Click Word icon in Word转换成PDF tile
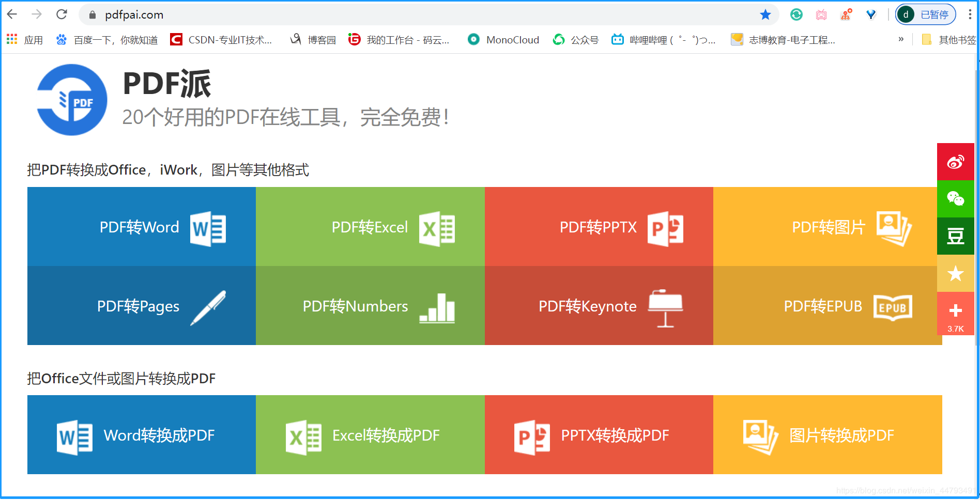The image size is (980, 500). pyautogui.click(x=75, y=437)
